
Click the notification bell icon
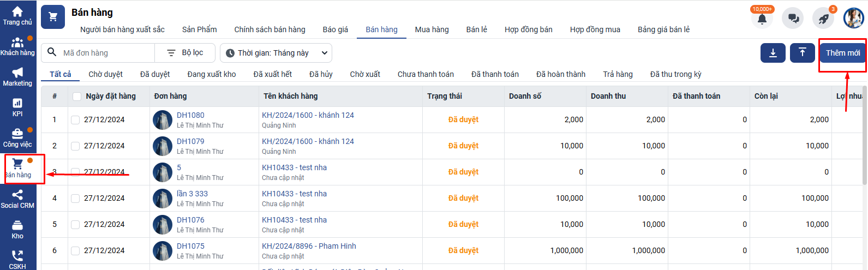762,19
